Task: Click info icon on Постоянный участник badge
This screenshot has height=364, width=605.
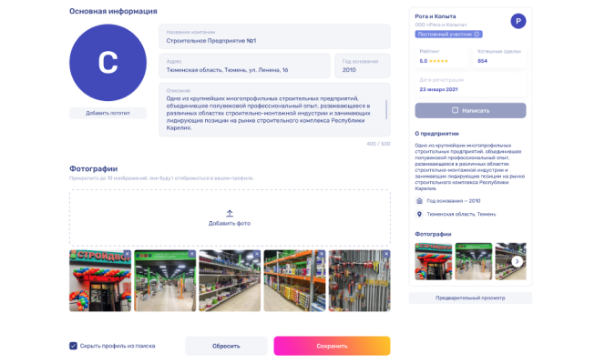Action: click(x=478, y=34)
